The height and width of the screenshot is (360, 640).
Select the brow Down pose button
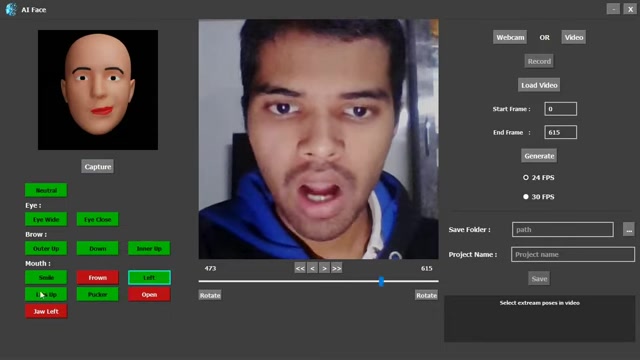[98, 248]
